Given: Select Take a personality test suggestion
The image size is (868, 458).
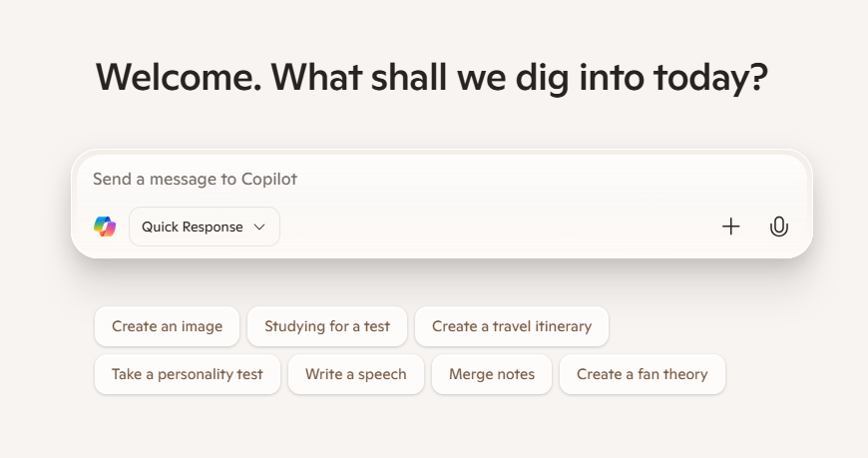Looking at the screenshot, I should (188, 374).
